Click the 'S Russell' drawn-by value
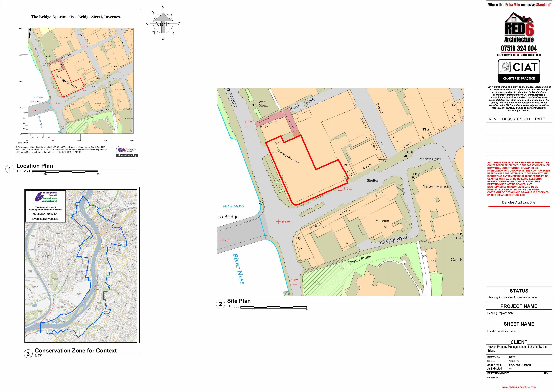The width and height of the screenshot is (554, 392). point(491,361)
